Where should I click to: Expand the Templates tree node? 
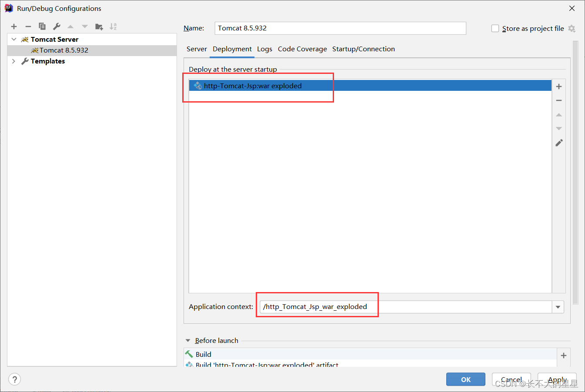coord(13,61)
